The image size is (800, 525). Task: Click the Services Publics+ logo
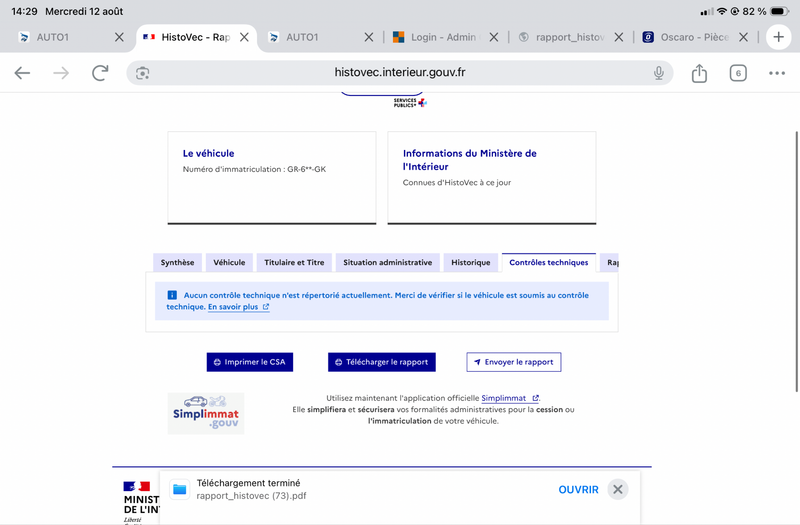[410, 103]
